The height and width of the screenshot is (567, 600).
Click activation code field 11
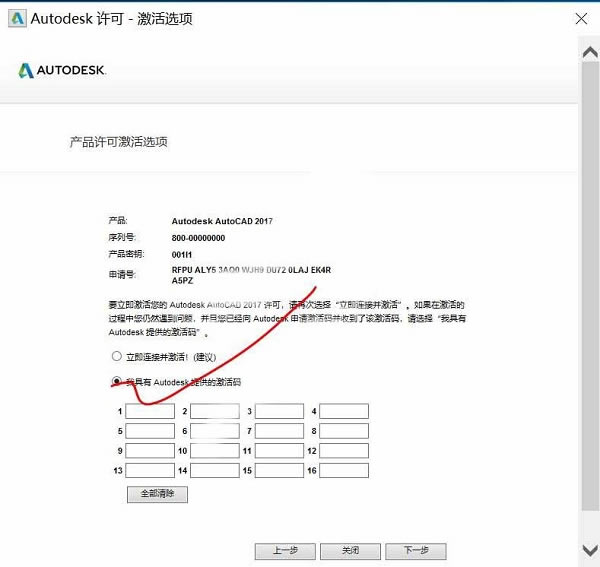coord(279,451)
